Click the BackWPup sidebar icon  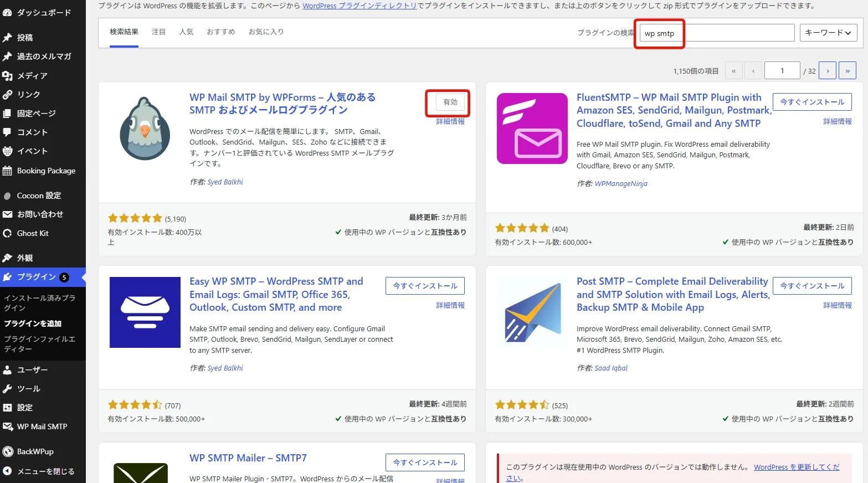[x=7, y=451]
